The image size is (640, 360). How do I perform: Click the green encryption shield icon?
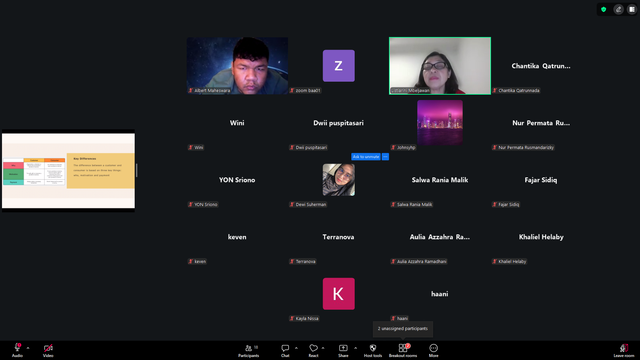click(x=604, y=9)
